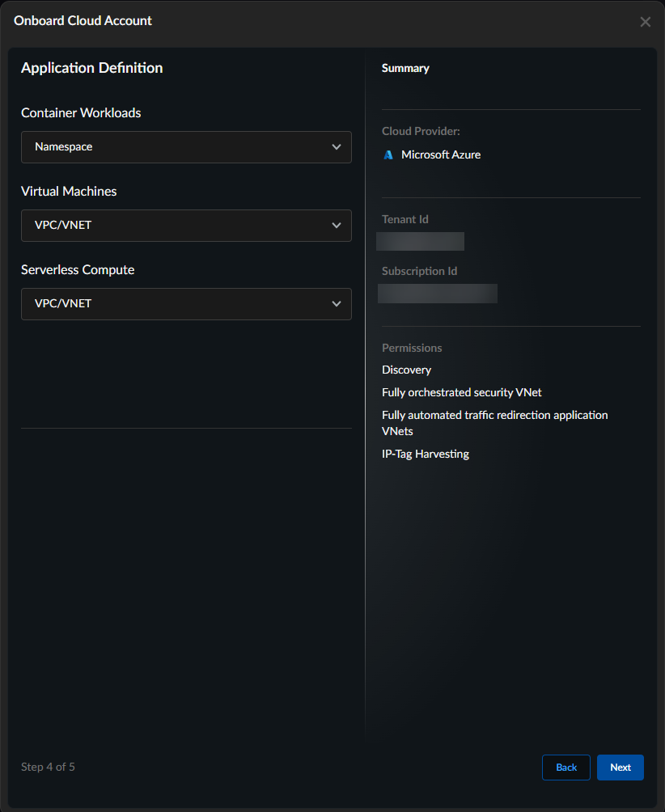Image resolution: width=665 pixels, height=812 pixels.
Task: Click the redacted Tenant Id value
Action: click(421, 241)
